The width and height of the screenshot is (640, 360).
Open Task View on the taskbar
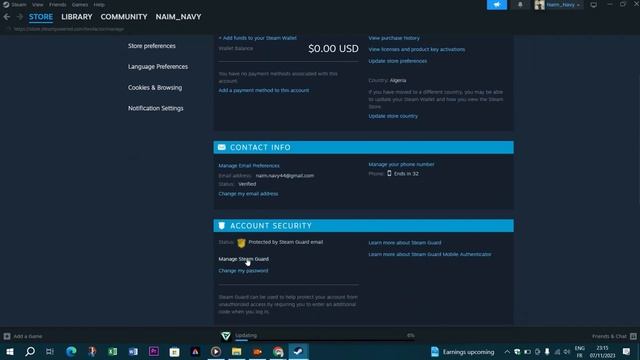(x=50, y=351)
